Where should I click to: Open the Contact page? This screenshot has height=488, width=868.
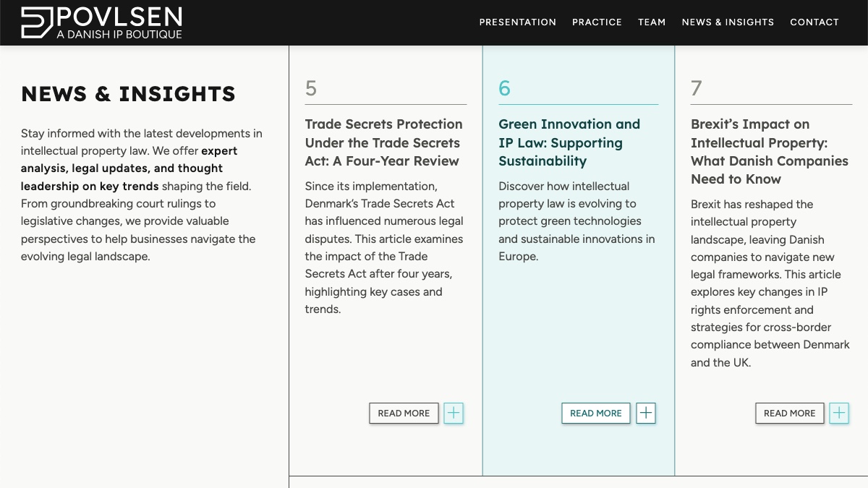pyautogui.click(x=814, y=22)
